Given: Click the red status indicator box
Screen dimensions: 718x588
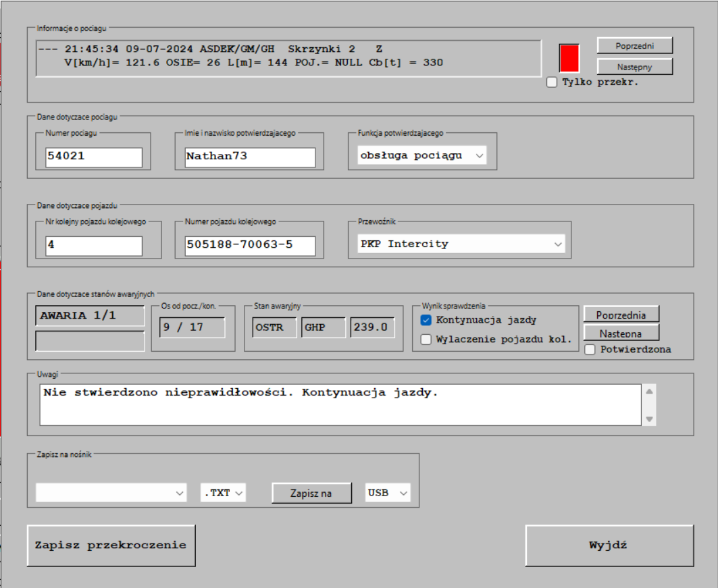Looking at the screenshot, I should (569, 58).
